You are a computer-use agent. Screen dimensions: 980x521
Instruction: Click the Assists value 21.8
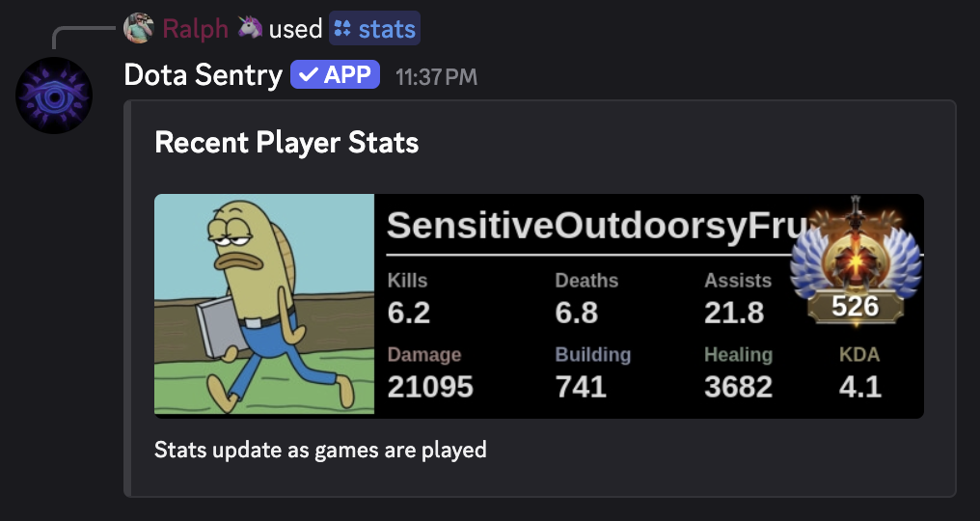[x=734, y=313]
